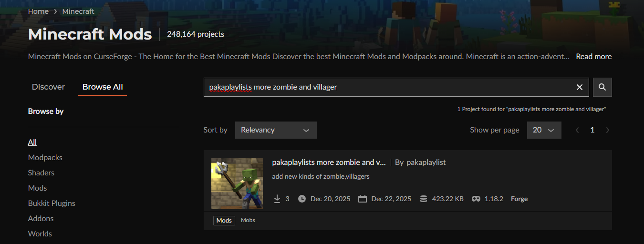Click the '248,164 projects' count
The width and height of the screenshot is (644, 244).
coord(196,34)
